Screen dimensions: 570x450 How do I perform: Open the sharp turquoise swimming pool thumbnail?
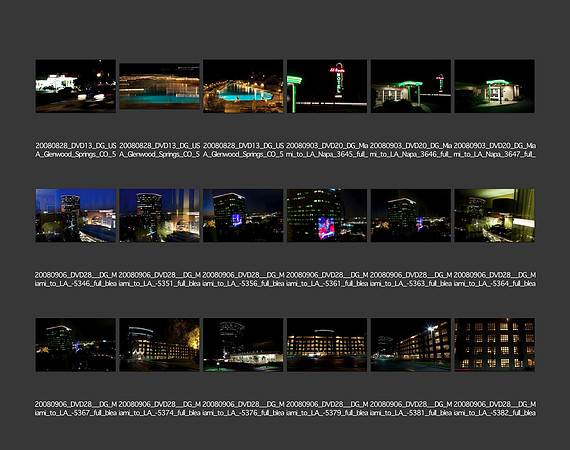click(243, 86)
